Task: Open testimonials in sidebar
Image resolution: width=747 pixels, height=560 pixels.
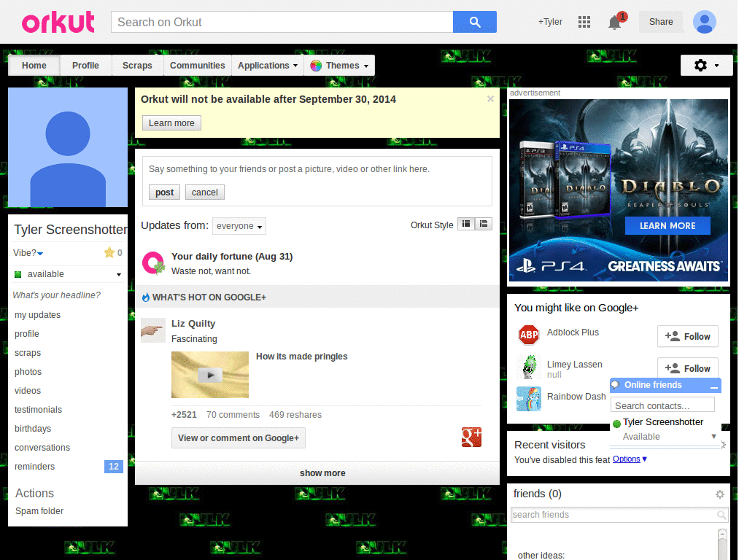Action: [x=38, y=410]
